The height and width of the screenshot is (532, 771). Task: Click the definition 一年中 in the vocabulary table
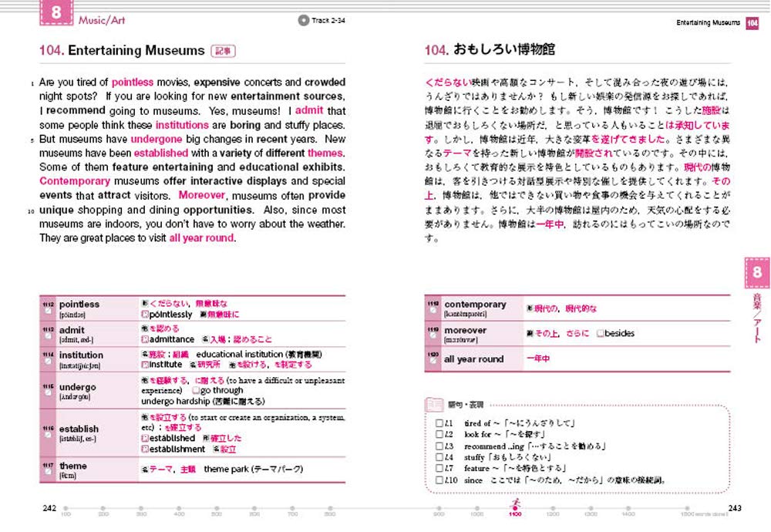tap(538, 359)
